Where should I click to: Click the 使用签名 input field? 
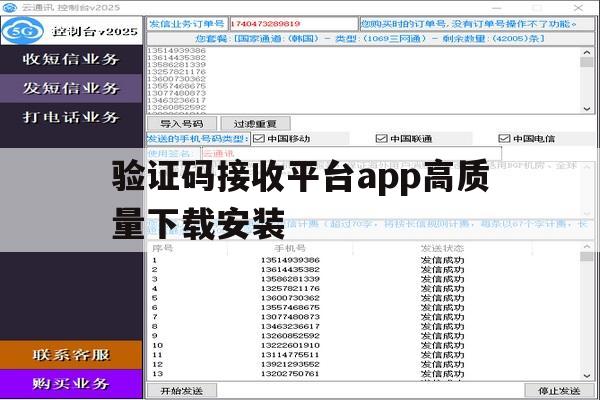[351, 154]
